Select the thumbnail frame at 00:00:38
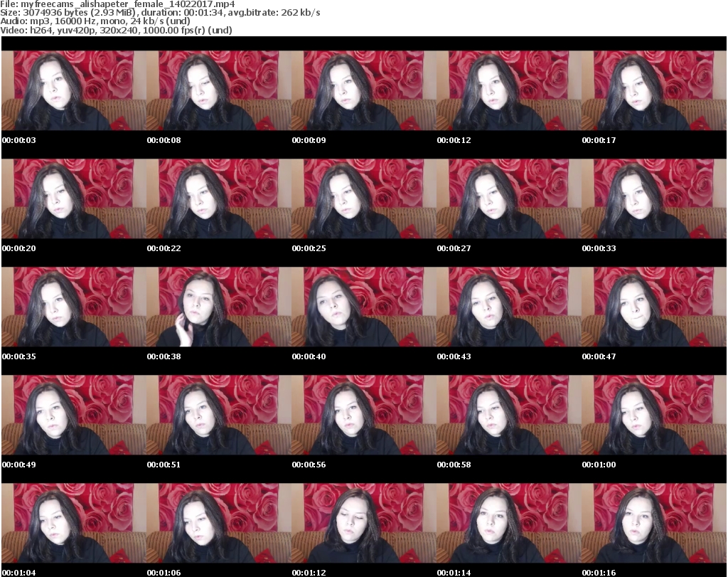 219,307
